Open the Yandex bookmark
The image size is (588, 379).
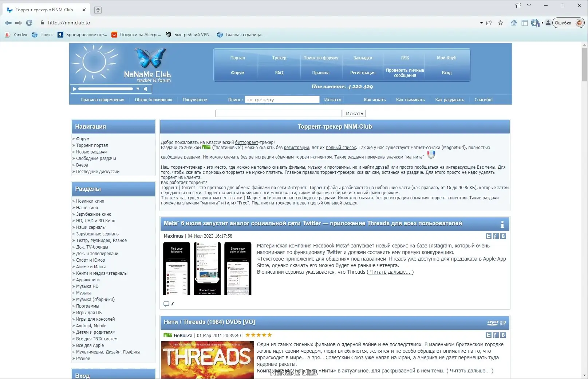(16, 35)
